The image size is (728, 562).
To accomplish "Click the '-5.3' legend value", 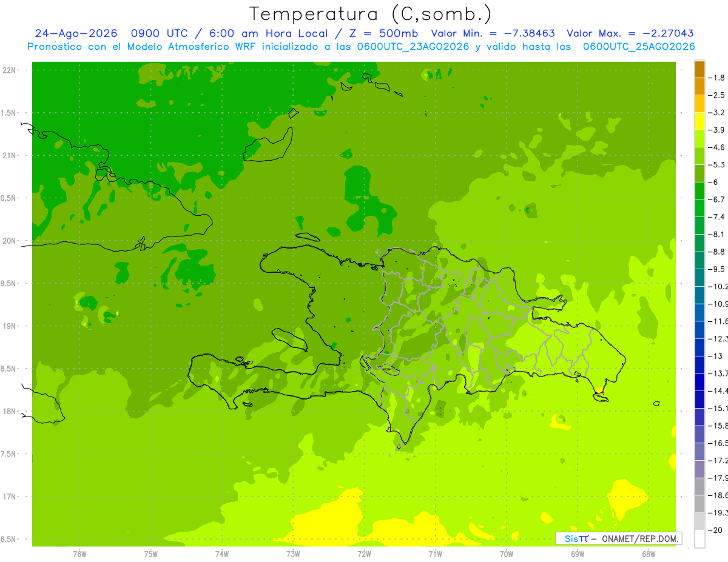I will coord(717,165).
